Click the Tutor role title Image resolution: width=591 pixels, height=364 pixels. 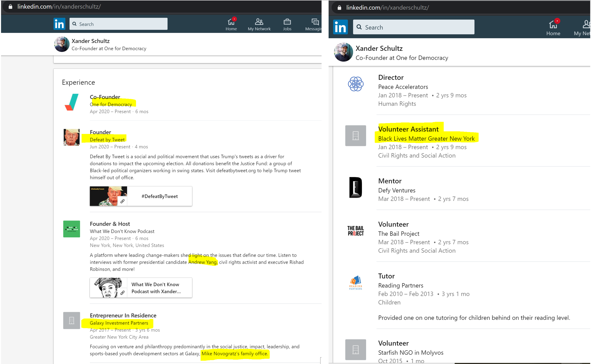386,276
